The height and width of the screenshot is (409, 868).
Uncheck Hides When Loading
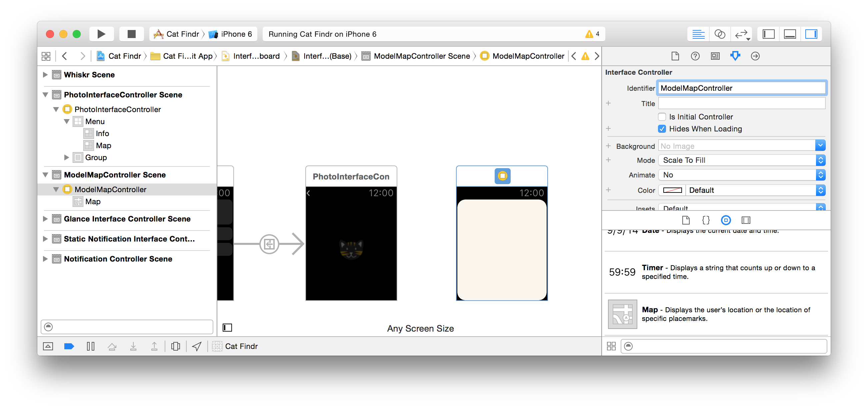662,129
